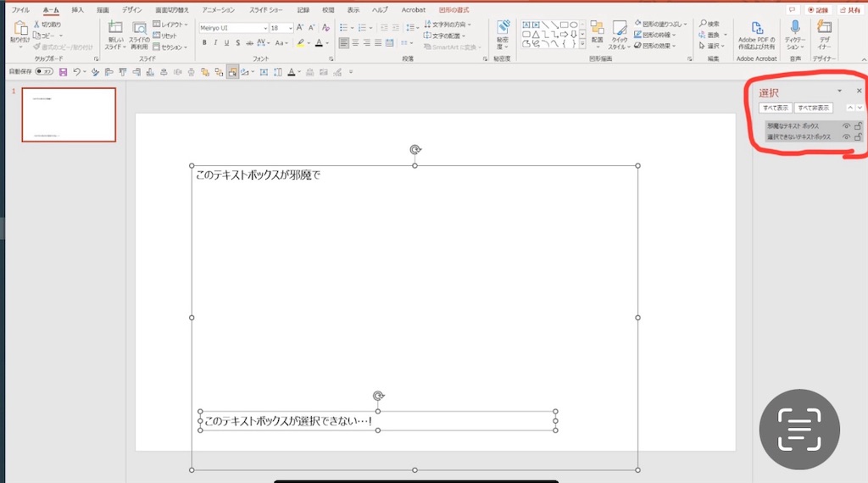Align text left

click(344, 42)
